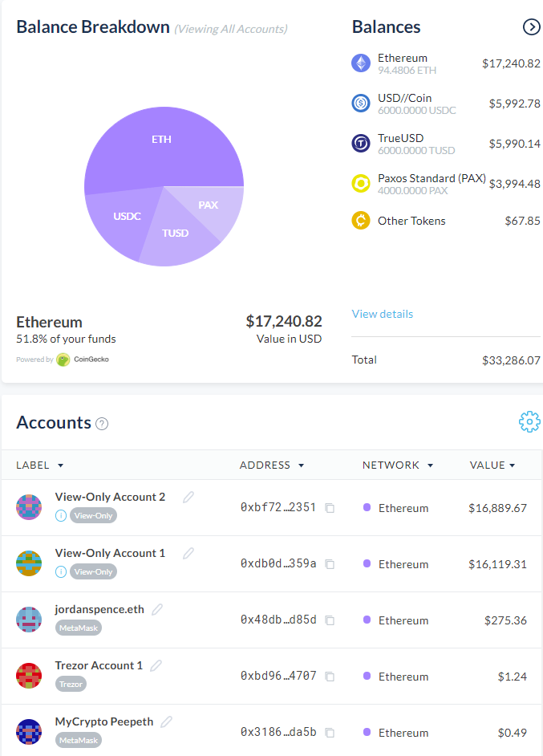Viewport: 543px width, 756px height.
Task: Click info icon under View-Only Account 2
Action: pyautogui.click(x=61, y=515)
